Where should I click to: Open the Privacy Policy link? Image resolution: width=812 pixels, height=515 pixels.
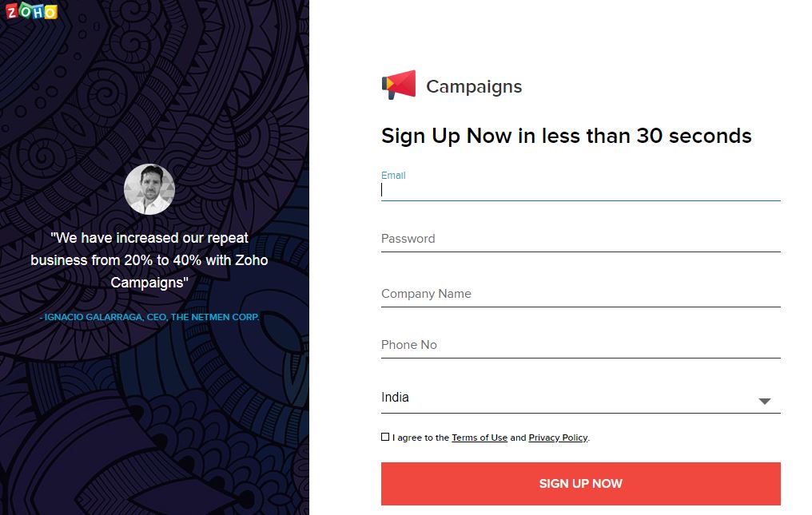click(x=558, y=438)
